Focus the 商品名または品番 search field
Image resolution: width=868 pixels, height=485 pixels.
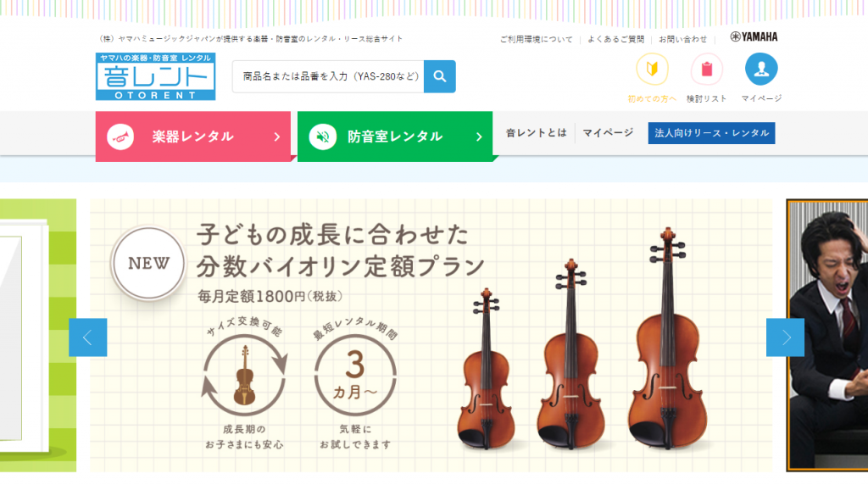pos(328,76)
